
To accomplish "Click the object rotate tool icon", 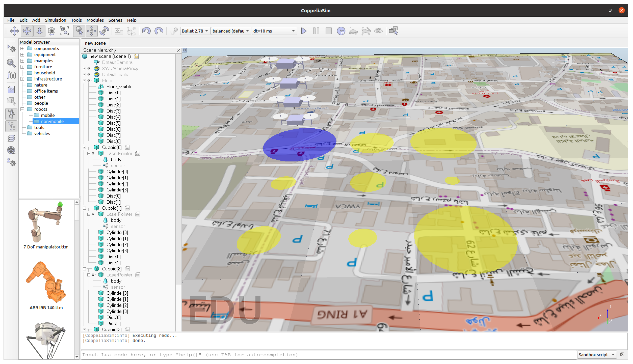I will coord(104,31).
